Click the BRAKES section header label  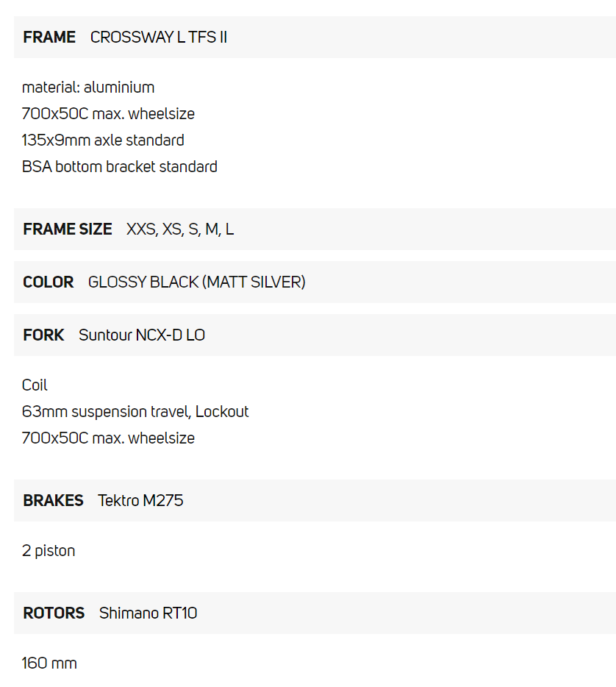pos(54,501)
